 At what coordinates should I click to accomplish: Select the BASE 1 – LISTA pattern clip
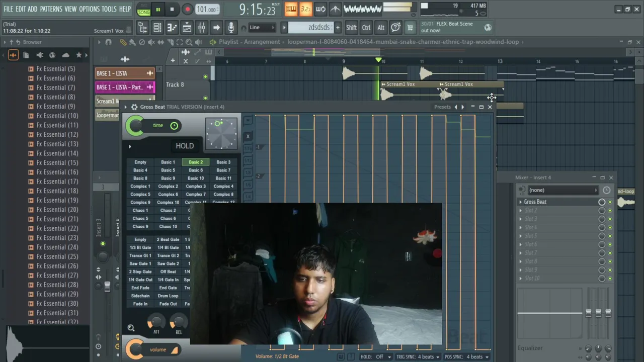[x=124, y=73]
